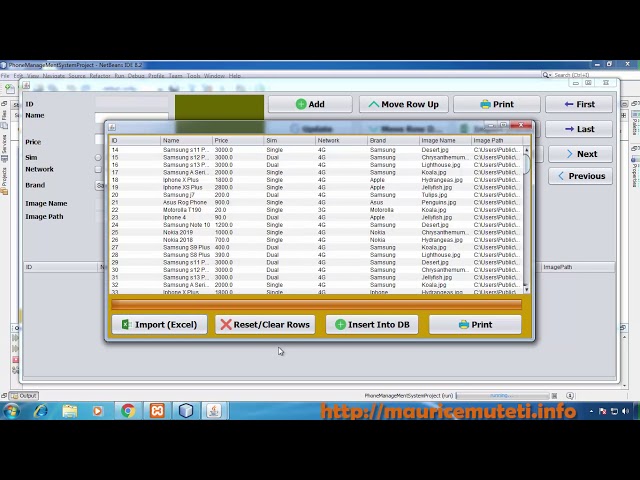Select the Iphone XS Plus row
The height and width of the screenshot is (480, 640).
click(316, 187)
